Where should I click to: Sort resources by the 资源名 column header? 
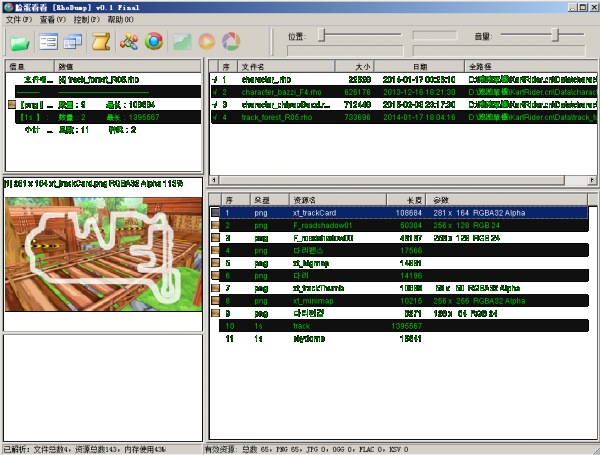[x=338, y=200]
